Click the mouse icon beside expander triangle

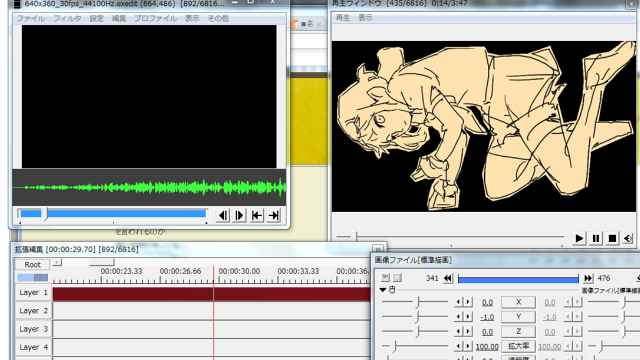392,289
